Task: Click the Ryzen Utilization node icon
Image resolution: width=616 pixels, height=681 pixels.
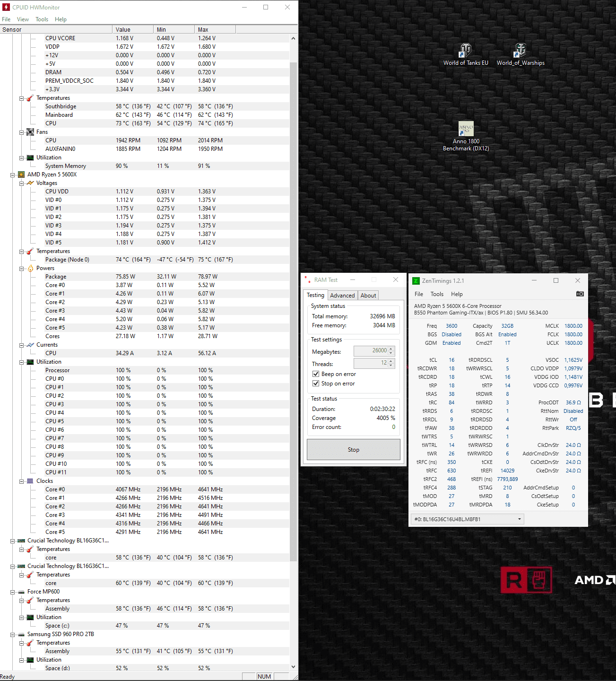Action: pyautogui.click(x=30, y=362)
